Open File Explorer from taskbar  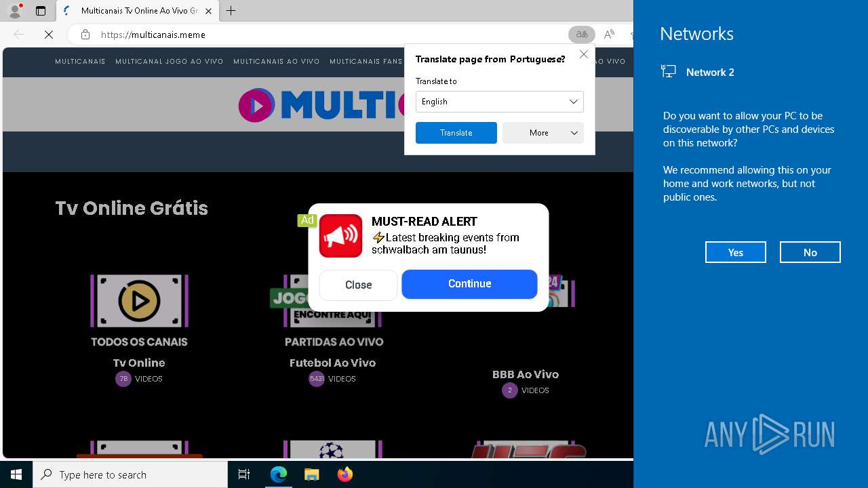point(312,474)
